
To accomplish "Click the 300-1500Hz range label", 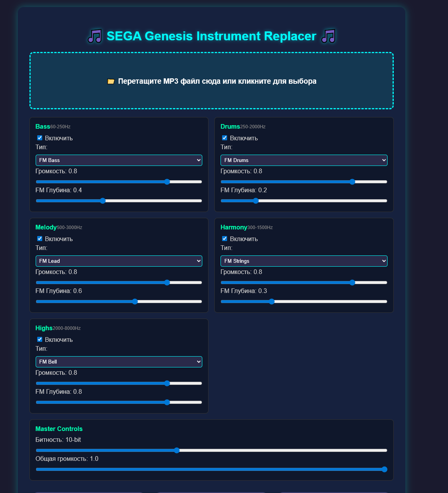I will (260, 228).
